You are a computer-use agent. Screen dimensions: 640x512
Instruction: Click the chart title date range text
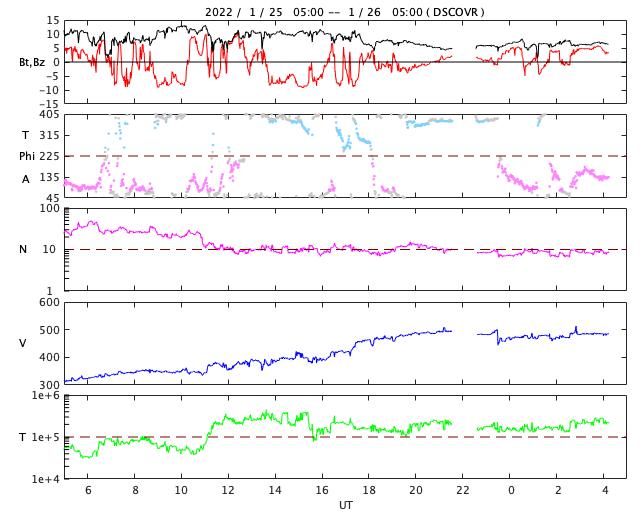point(344,12)
